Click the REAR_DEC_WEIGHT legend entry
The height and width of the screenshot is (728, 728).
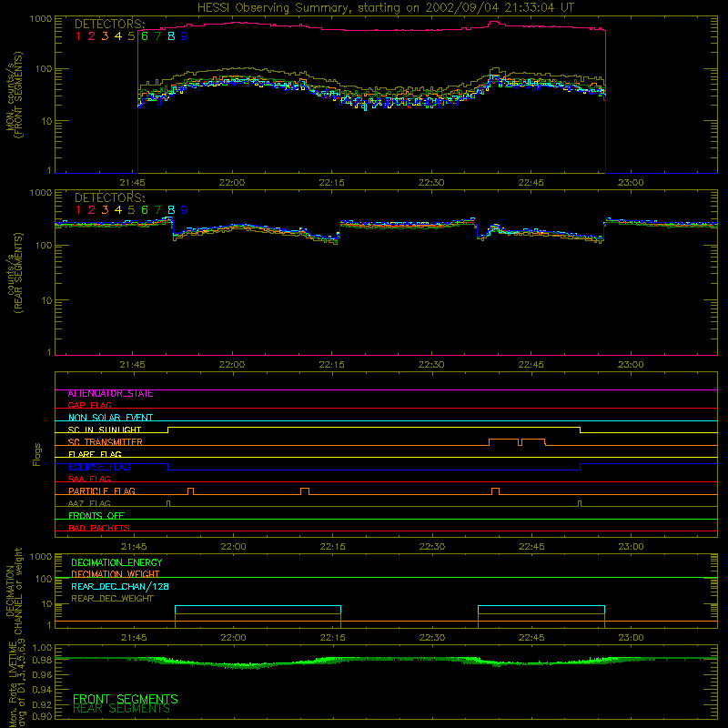coord(112,599)
